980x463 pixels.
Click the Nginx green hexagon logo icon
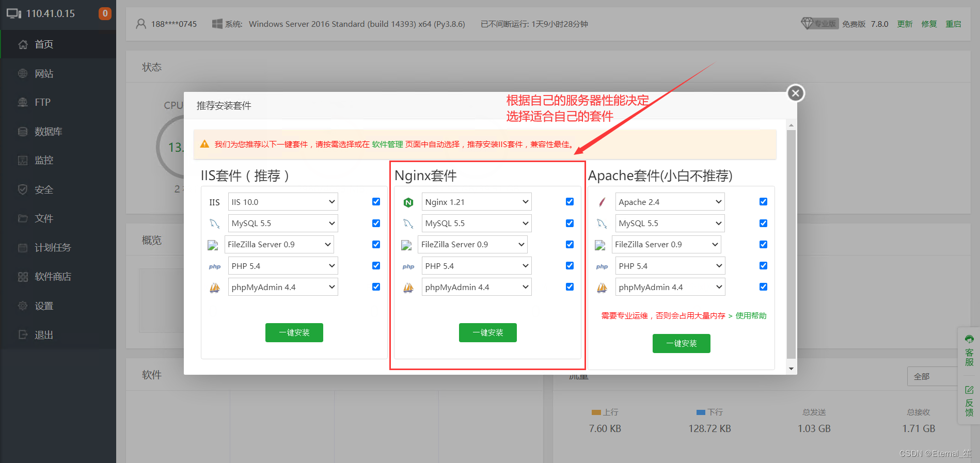tap(408, 202)
